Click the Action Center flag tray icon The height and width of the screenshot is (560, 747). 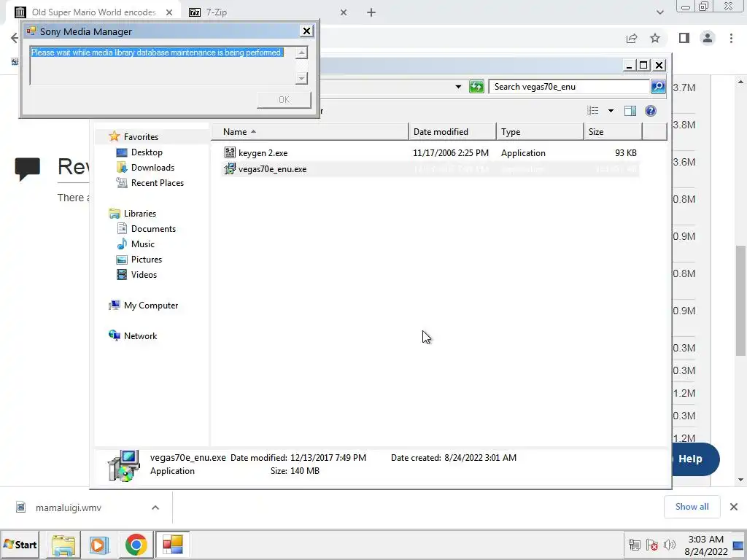pos(651,545)
